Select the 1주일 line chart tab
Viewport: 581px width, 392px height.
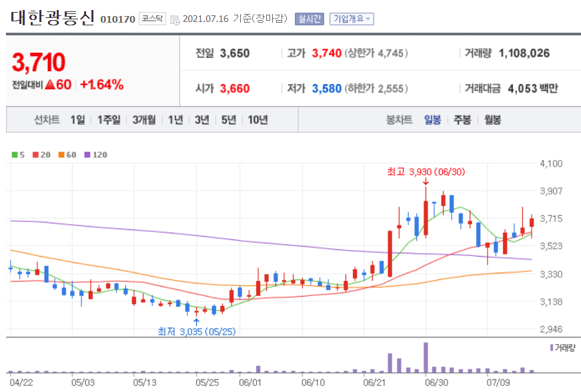click(109, 120)
